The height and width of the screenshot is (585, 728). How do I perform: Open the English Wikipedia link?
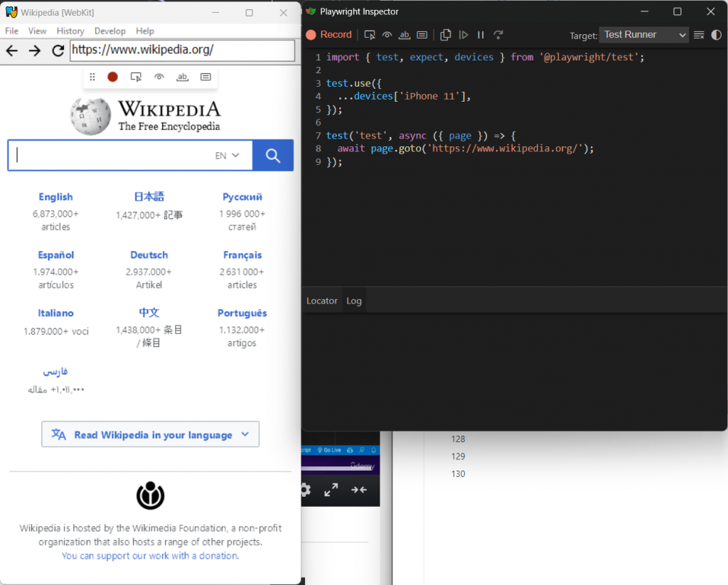point(55,197)
